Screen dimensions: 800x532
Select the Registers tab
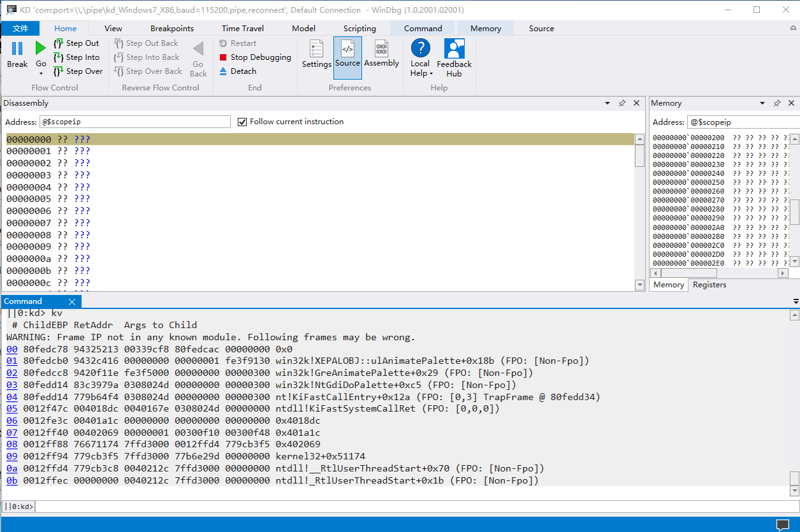coord(709,285)
